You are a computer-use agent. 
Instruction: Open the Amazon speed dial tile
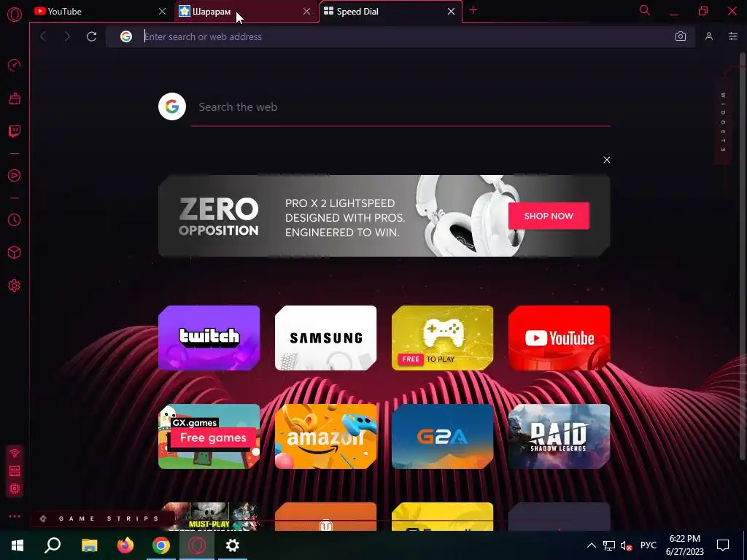[326, 437]
